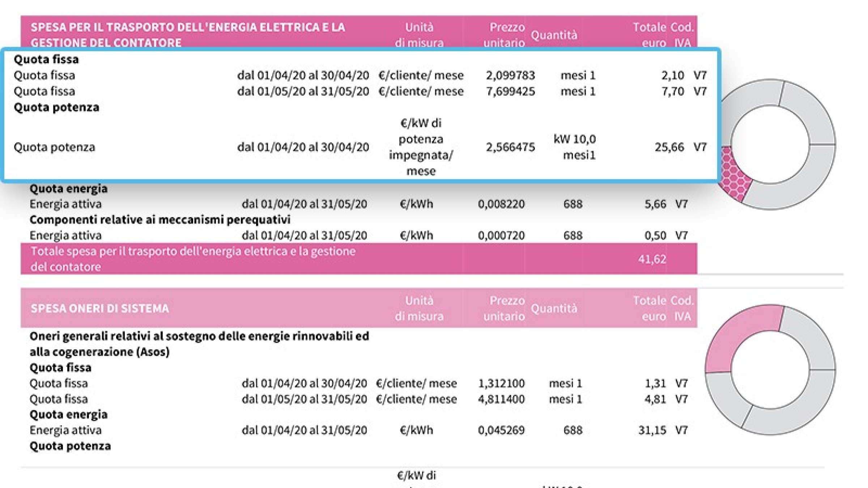The width and height of the screenshot is (868, 488).
Task: Click the highlighted 'Quota fissa' bold heading
Action: click(46, 59)
